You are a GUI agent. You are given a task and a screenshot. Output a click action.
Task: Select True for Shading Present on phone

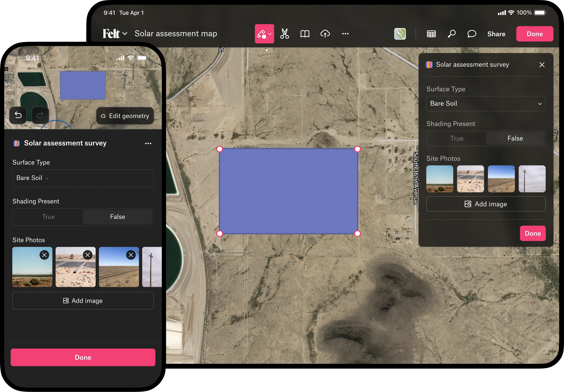[48, 217]
